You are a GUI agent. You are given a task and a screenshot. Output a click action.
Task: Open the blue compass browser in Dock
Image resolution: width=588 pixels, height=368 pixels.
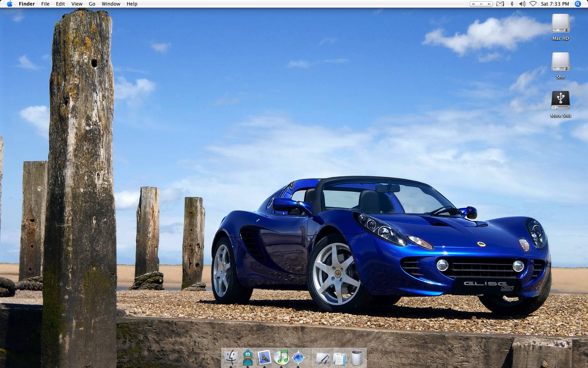pos(298,357)
